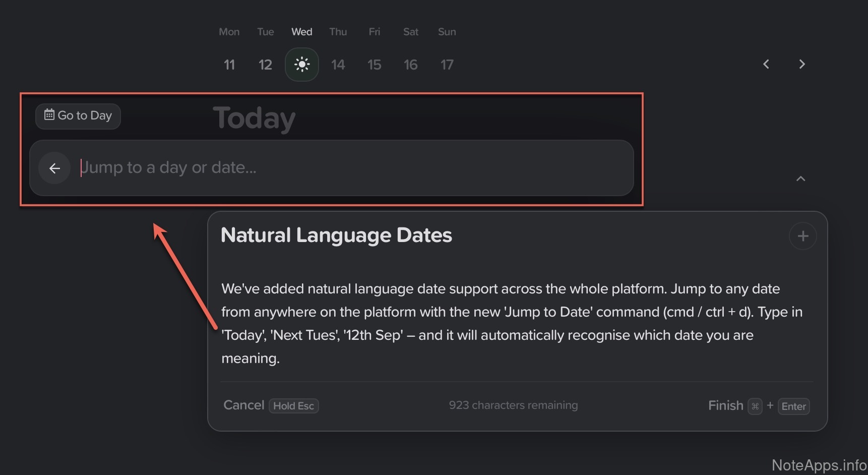Screen dimensions: 868x475
Task: Click the calendar icon in Go to Day
Action: pos(49,115)
